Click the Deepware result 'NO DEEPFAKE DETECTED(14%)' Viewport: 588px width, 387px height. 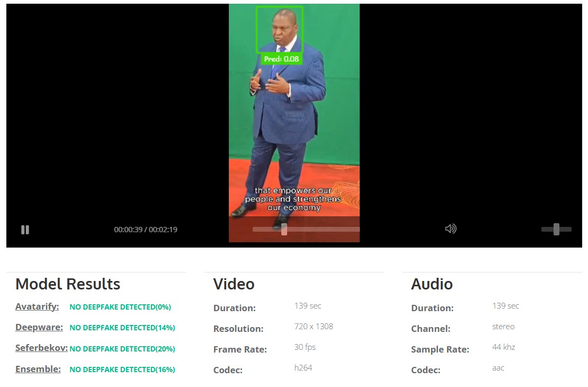point(122,328)
